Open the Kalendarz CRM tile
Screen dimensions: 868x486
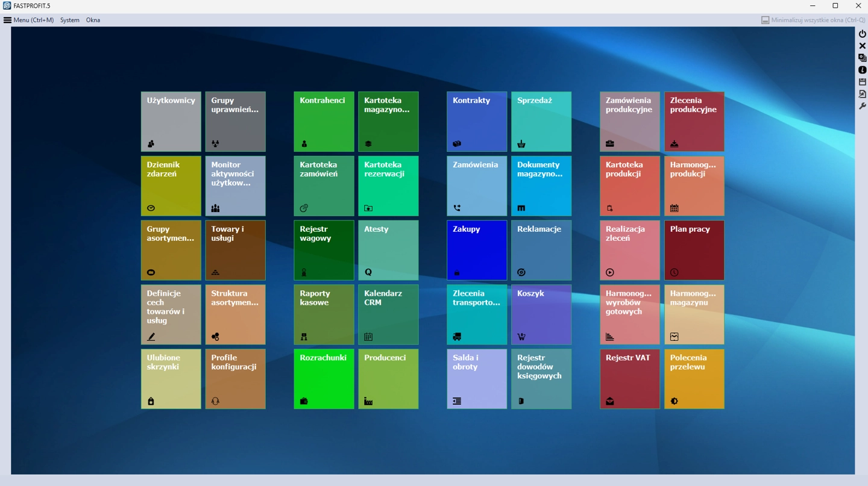point(388,314)
